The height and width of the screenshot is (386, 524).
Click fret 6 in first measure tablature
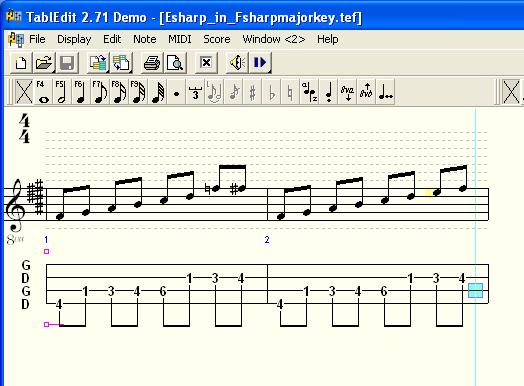163,291
